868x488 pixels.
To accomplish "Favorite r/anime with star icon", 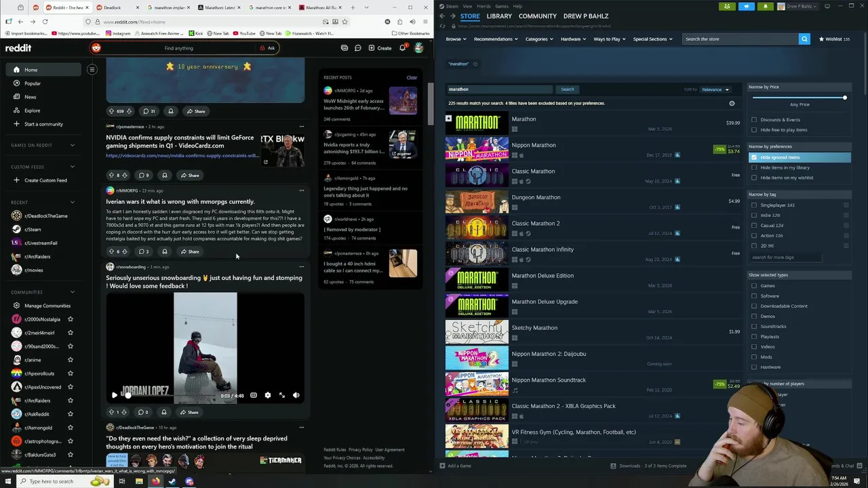I will point(71,360).
